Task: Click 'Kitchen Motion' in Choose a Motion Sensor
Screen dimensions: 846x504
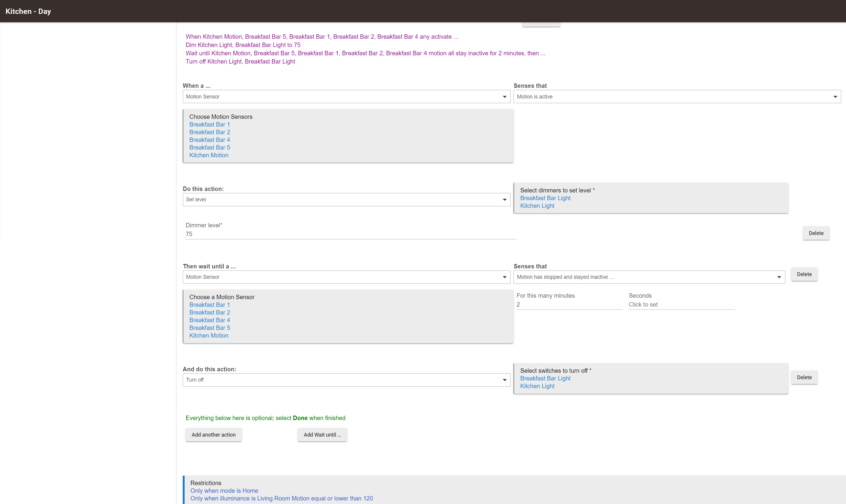Action: coord(209,336)
